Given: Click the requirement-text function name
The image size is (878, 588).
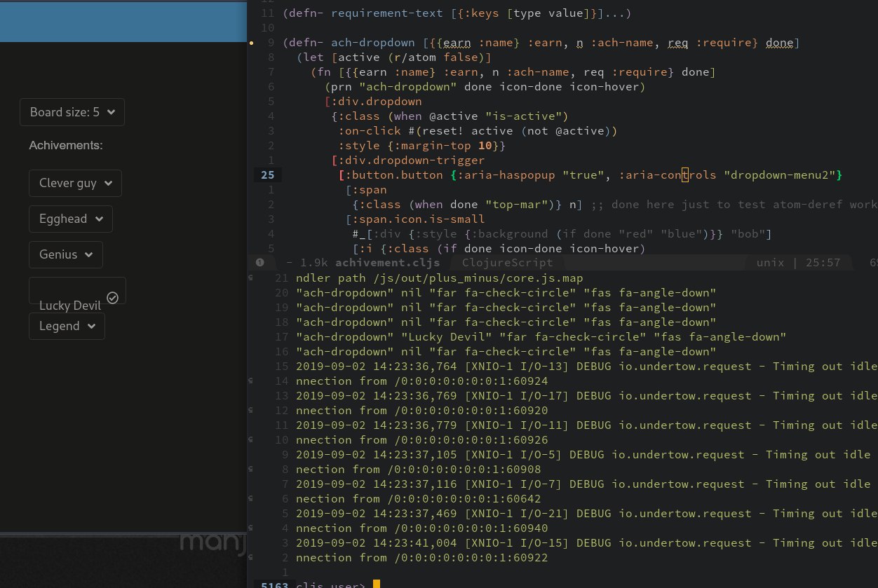Looking at the screenshot, I should (x=388, y=13).
